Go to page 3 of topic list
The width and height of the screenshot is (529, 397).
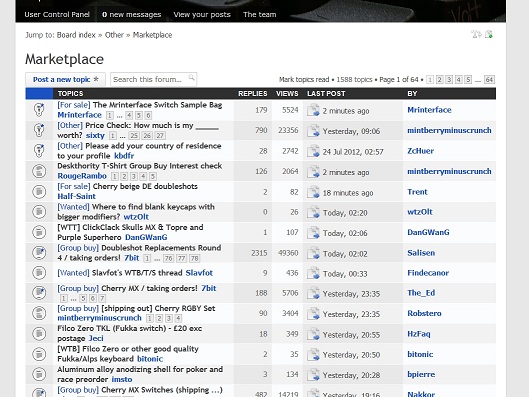449,80
